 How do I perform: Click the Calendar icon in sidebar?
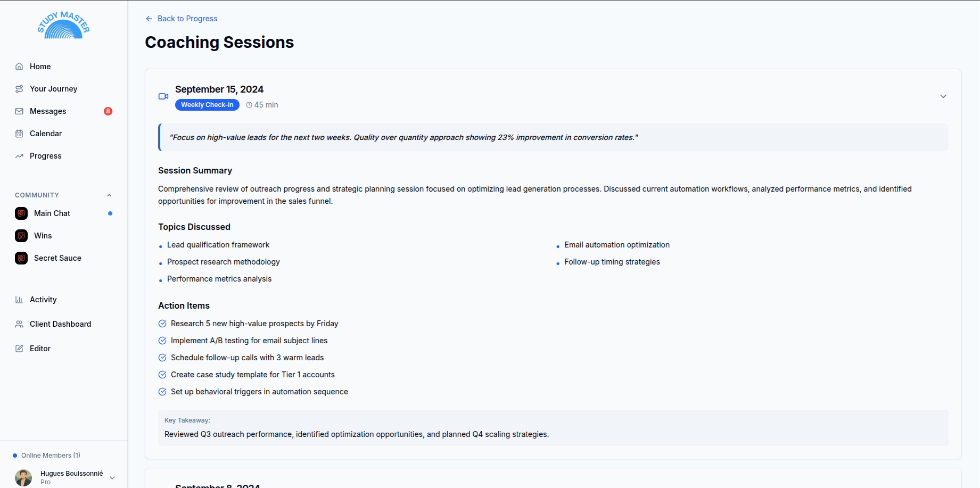(19, 134)
